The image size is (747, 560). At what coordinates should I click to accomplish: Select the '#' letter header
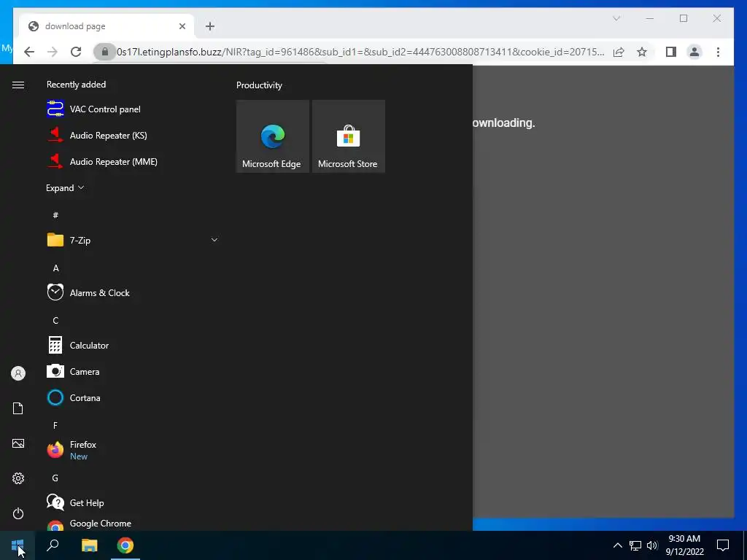(55, 215)
